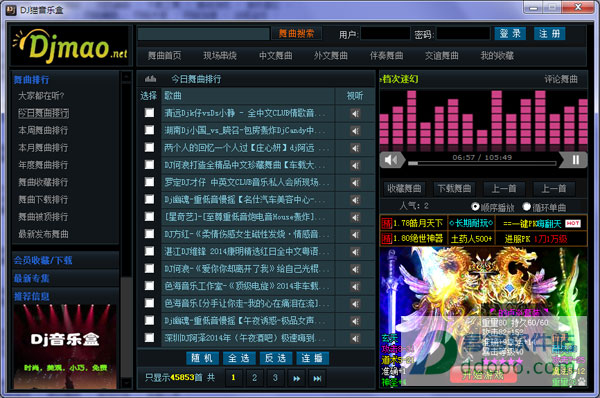
Task: Tick checkbox for 清远Djk仔vsDs小静 track
Action: [149, 113]
